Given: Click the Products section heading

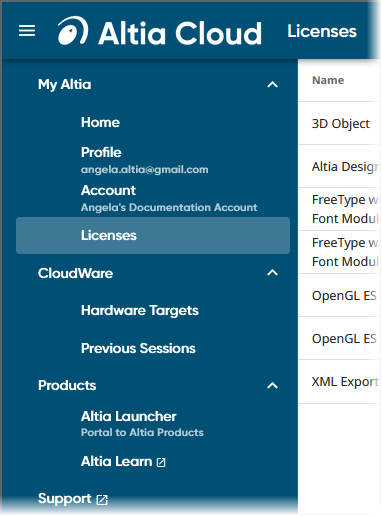Looking at the screenshot, I should click(x=67, y=386).
